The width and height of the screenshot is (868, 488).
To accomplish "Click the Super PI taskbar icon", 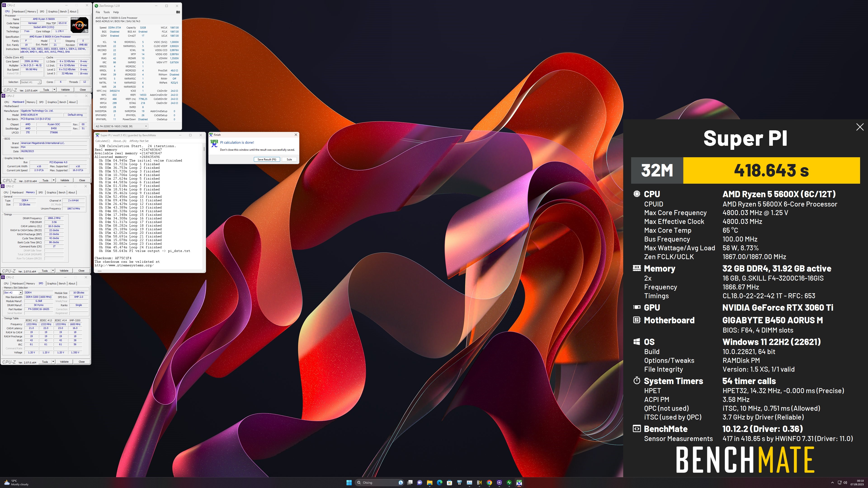I will pos(519,483).
